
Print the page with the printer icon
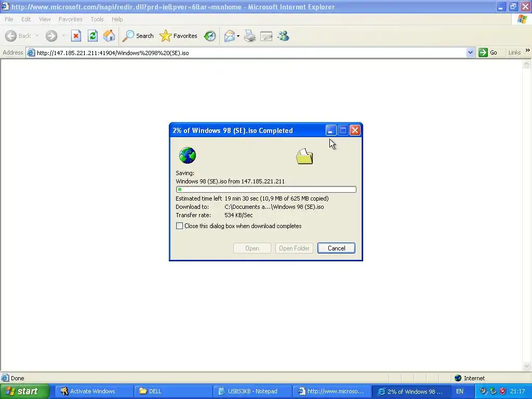tap(250, 36)
